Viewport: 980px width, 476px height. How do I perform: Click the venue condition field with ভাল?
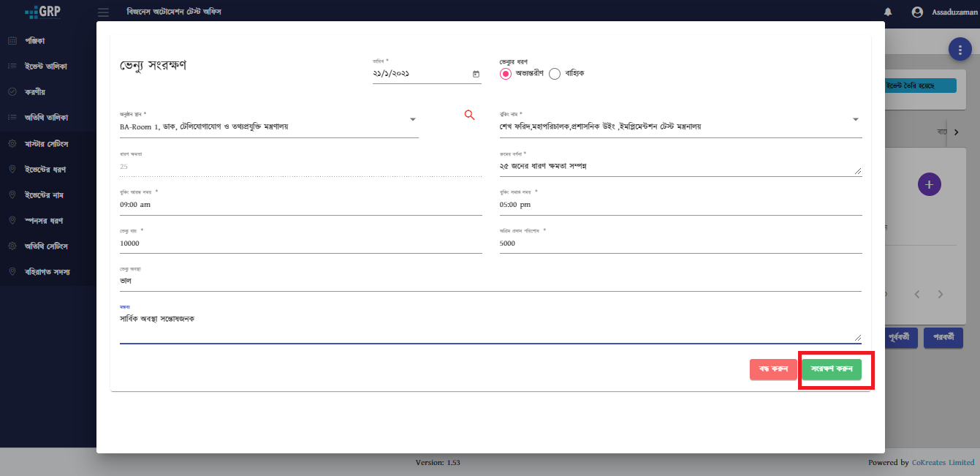point(490,281)
